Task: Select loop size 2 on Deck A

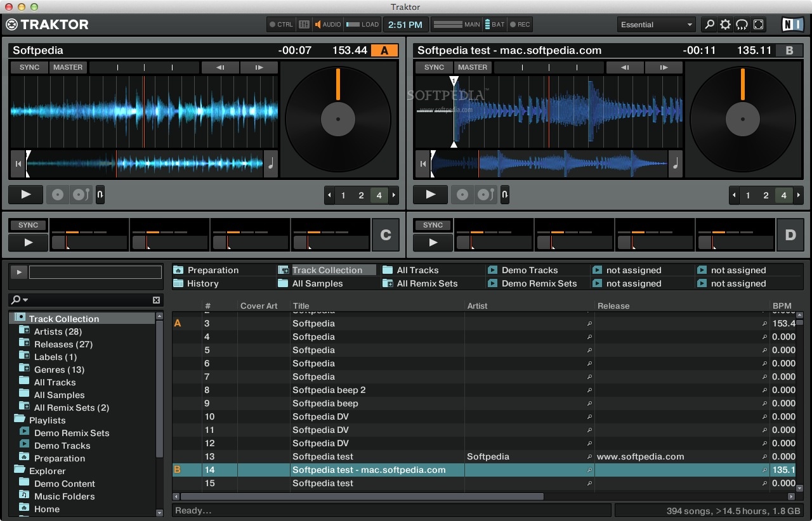Action: (x=361, y=195)
